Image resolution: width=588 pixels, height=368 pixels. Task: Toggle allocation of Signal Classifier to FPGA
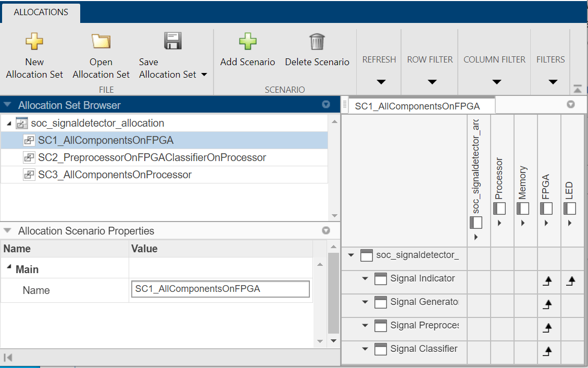coord(547,352)
